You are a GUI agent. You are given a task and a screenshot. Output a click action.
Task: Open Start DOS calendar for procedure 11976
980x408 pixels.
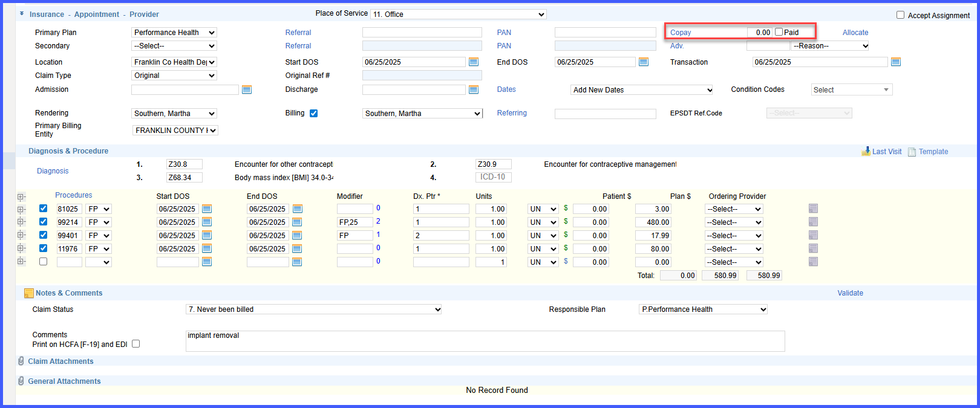207,248
